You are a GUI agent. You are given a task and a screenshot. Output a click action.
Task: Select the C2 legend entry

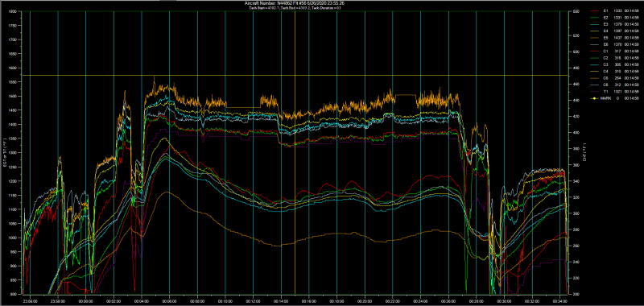(x=605, y=58)
